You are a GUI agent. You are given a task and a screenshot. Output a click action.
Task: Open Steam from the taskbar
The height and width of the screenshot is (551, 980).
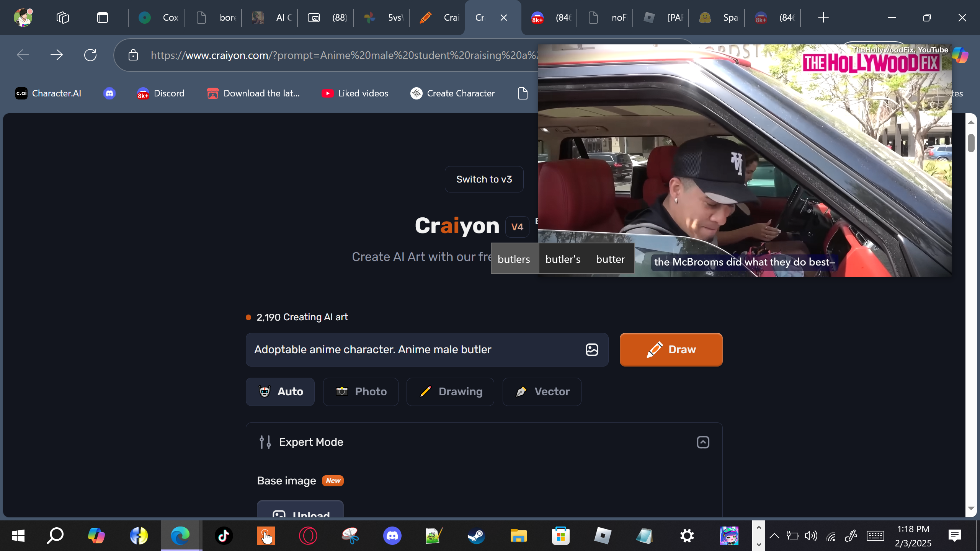tap(476, 536)
